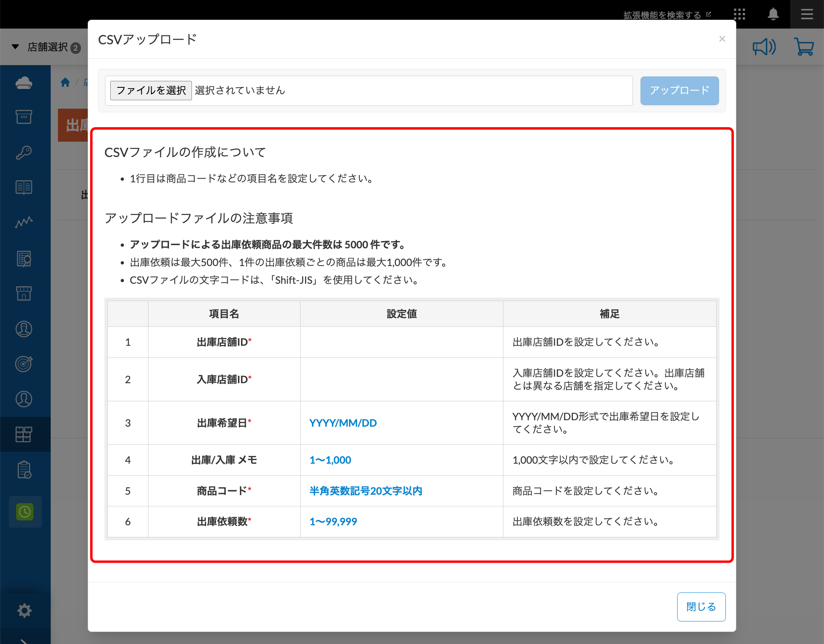Click the megaphone announcements icon
The image size is (824, 644).
(x=764, y=47)
